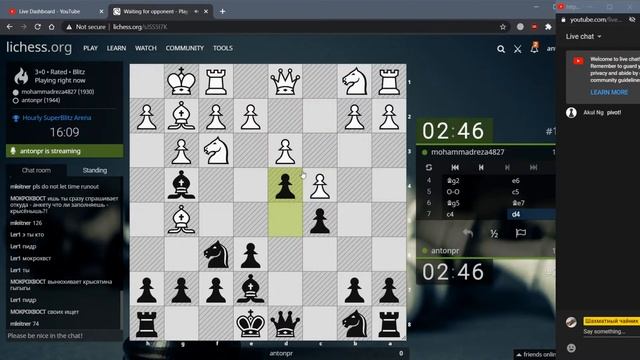Click the white queen on d1

pos(285,81)
